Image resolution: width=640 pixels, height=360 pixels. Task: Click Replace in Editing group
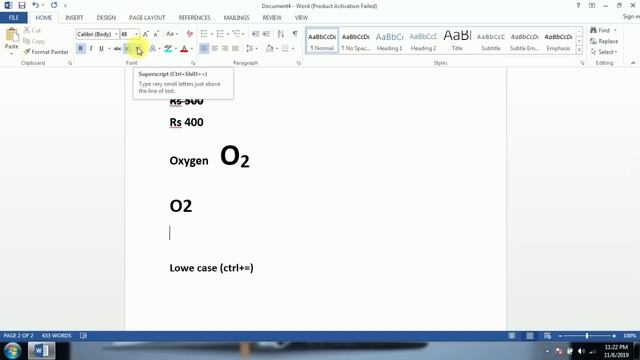604,41
